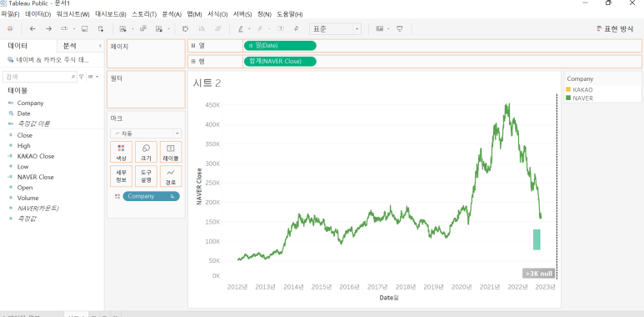Screen dimensions: 644x317
Task: Click the Show Mark Labels toolbar icon
Action: [281, 29]
